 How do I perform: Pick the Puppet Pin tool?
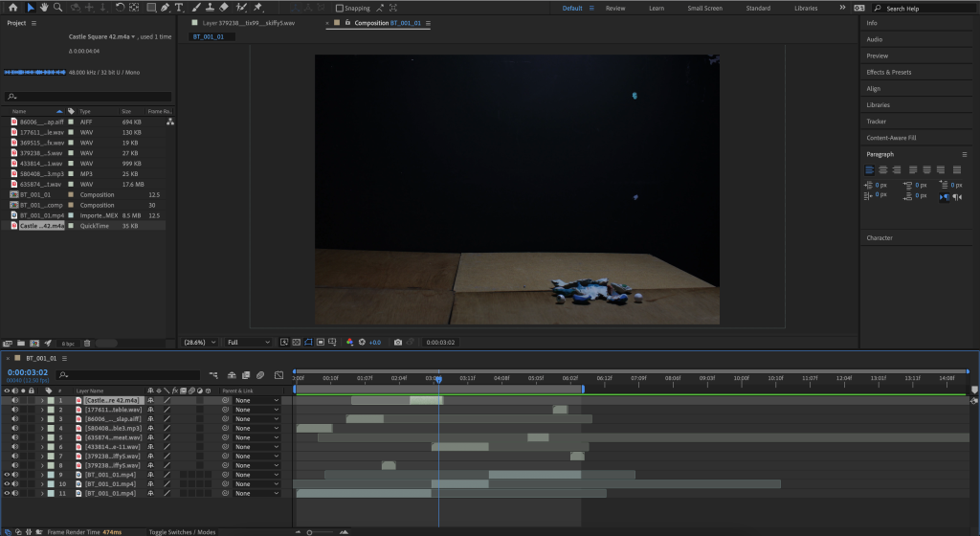click(258, 8)
